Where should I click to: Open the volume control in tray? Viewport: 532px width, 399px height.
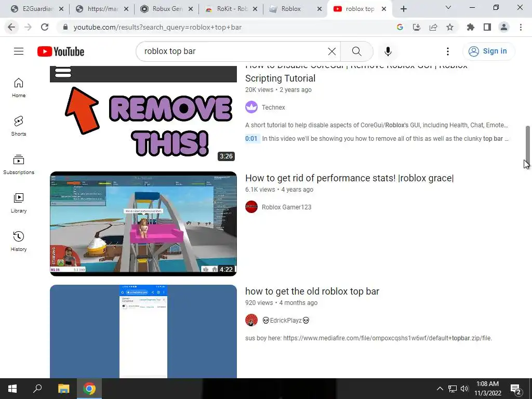coord(464,389)
